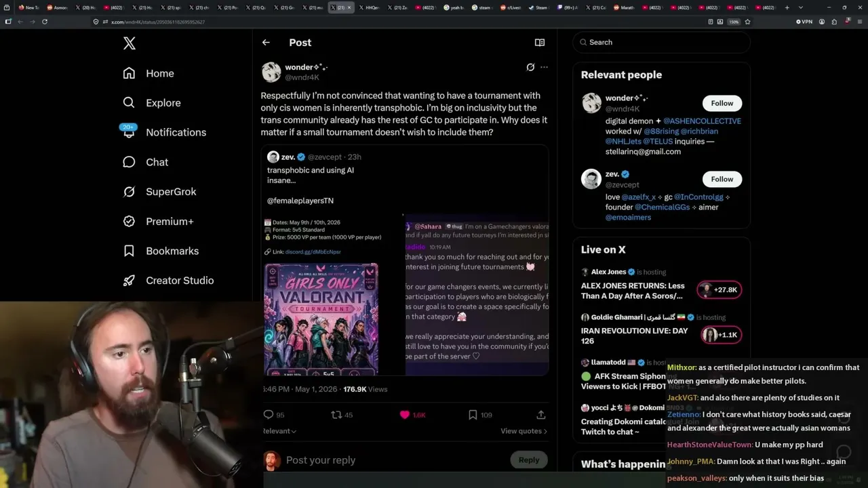Open Bookmarks in the X sidebar
Viewport: 868px width, 488px height.
click(161, 251)
